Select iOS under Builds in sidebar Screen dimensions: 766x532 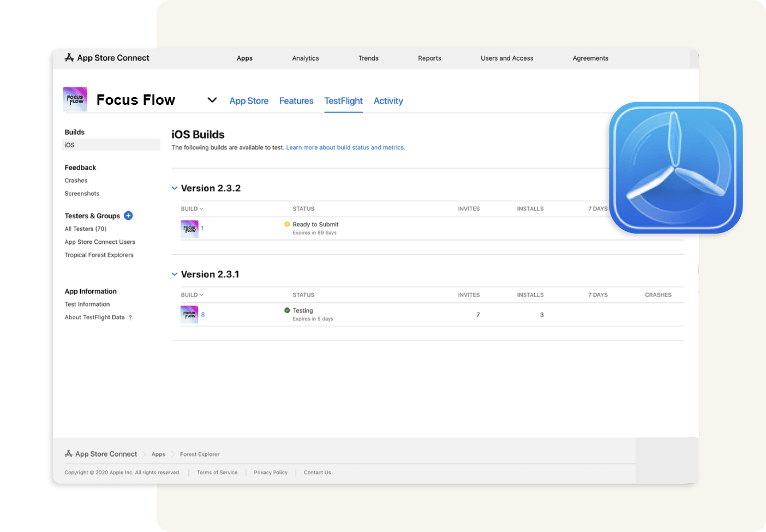pos(111,145)
